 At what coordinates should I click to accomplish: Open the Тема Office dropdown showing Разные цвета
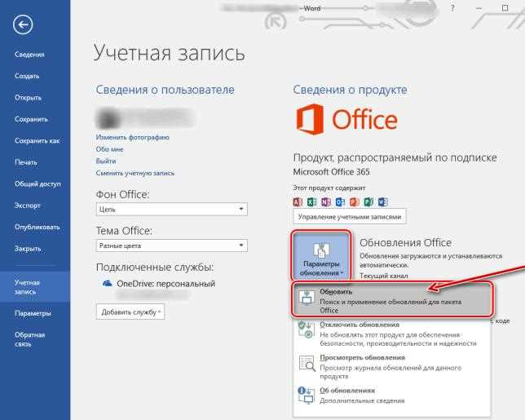pos(172,245)
